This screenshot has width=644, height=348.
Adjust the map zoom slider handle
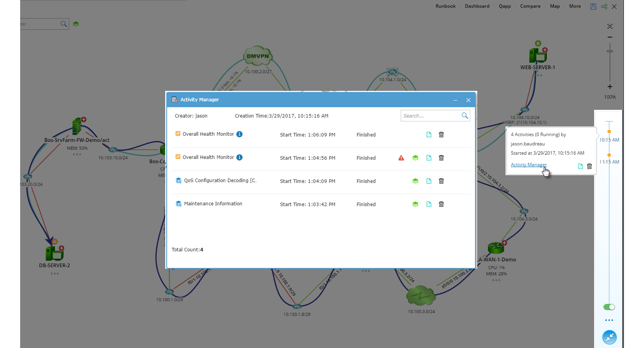pos(610,51)
